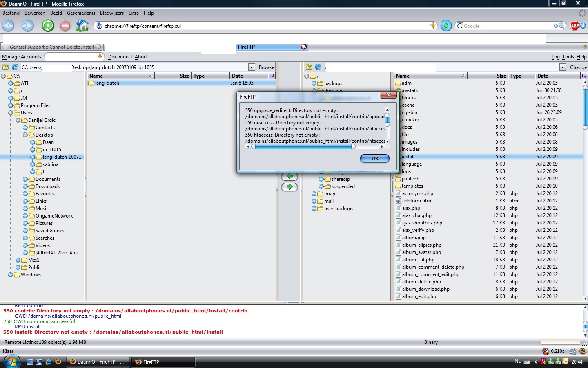Screen dimensions: 588x368
Task: Click the bookmark star in address bar
Action: [433, 26]
